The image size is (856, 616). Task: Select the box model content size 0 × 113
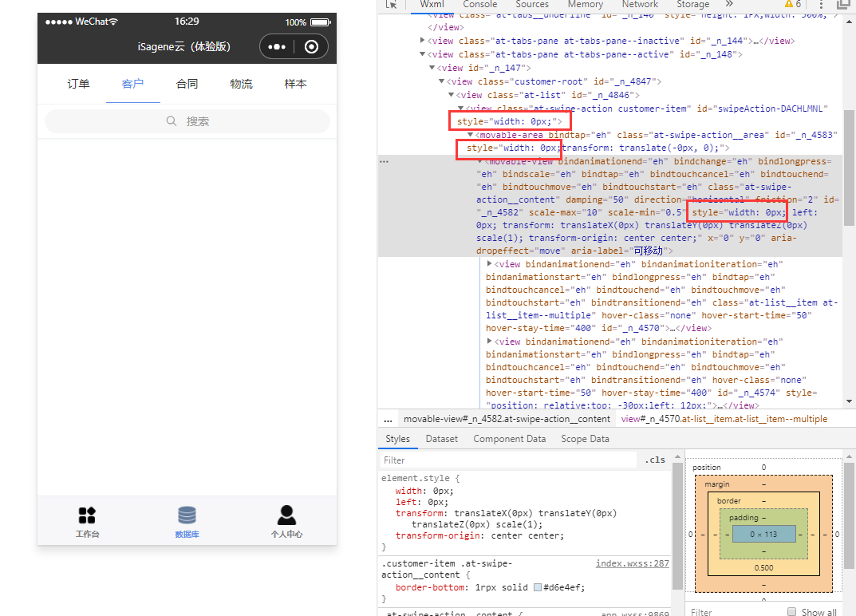[x=763, y=534]
